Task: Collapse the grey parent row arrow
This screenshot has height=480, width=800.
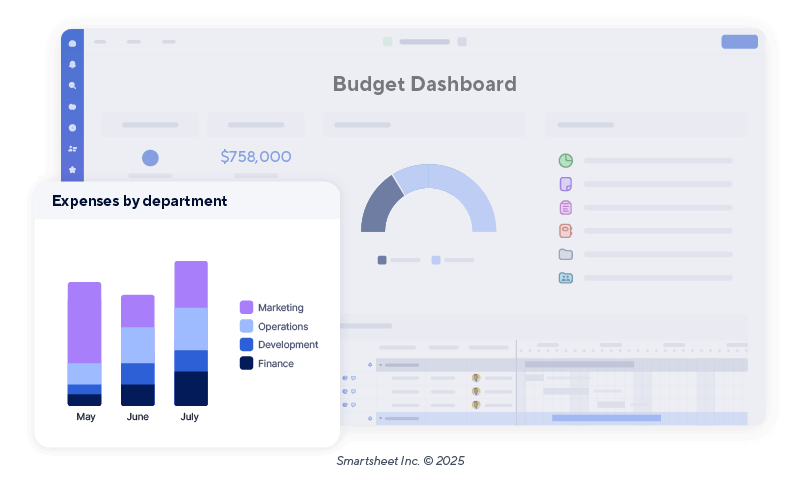Action: 380,365
